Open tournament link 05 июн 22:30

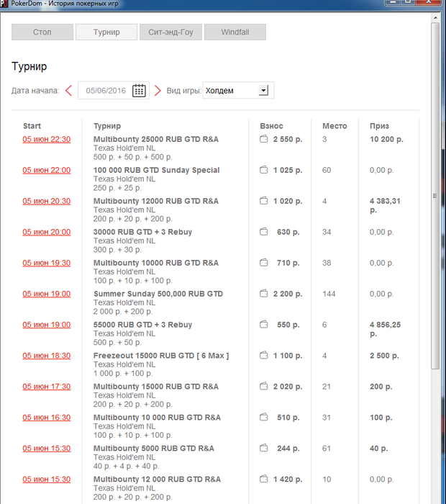[47, 139]
